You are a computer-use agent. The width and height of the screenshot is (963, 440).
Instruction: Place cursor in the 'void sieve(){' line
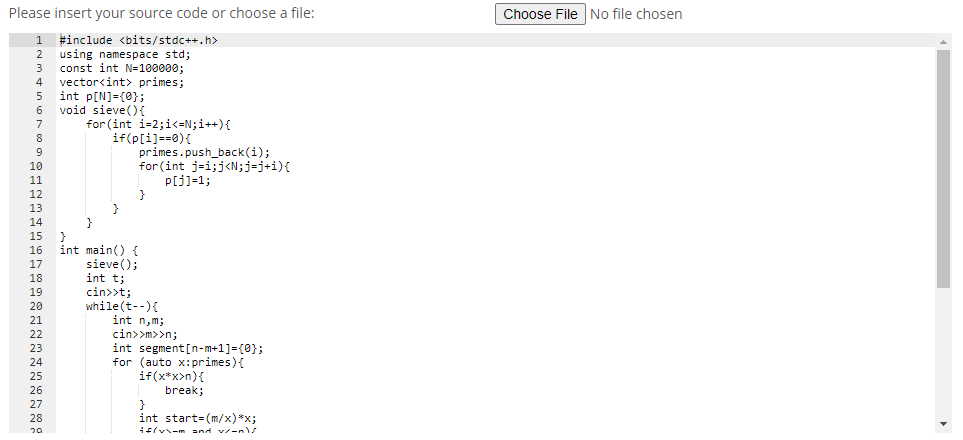click(101, 111)
